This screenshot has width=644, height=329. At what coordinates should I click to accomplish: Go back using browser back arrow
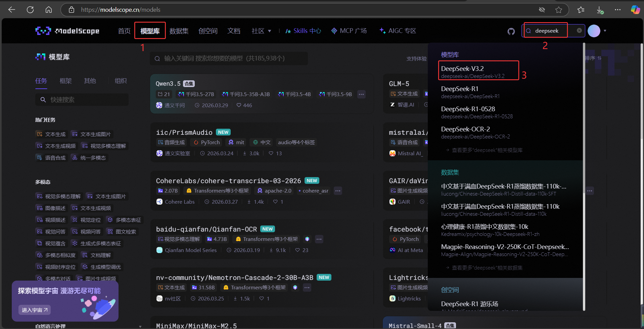(x=12, y=10)
